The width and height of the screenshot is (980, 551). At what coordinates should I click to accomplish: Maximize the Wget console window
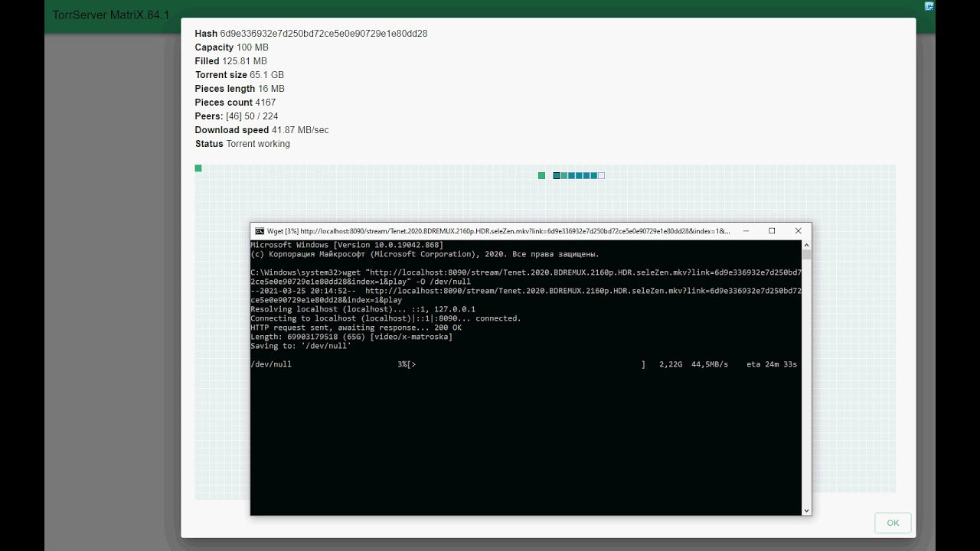772,230
